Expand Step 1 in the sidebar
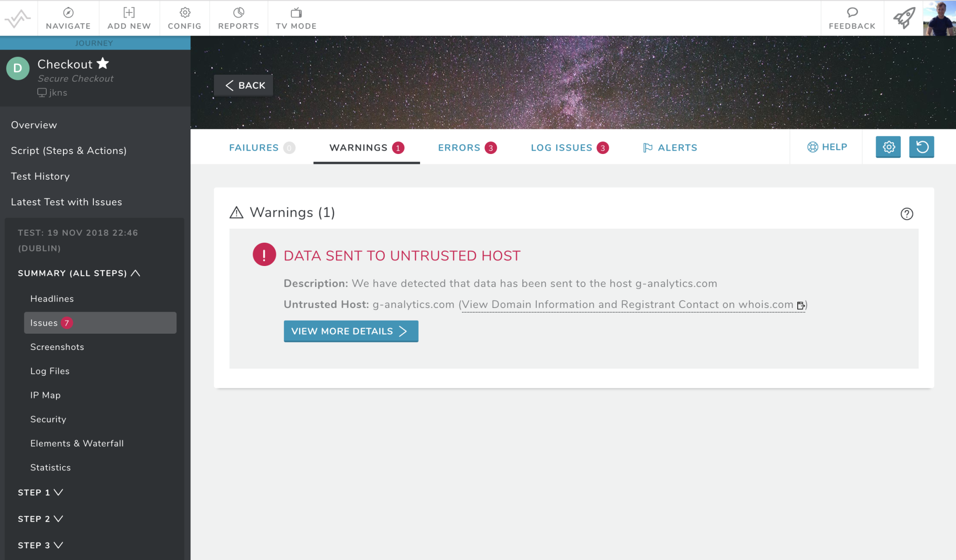The height and width of the screenshot is (560, 956). 58,492
